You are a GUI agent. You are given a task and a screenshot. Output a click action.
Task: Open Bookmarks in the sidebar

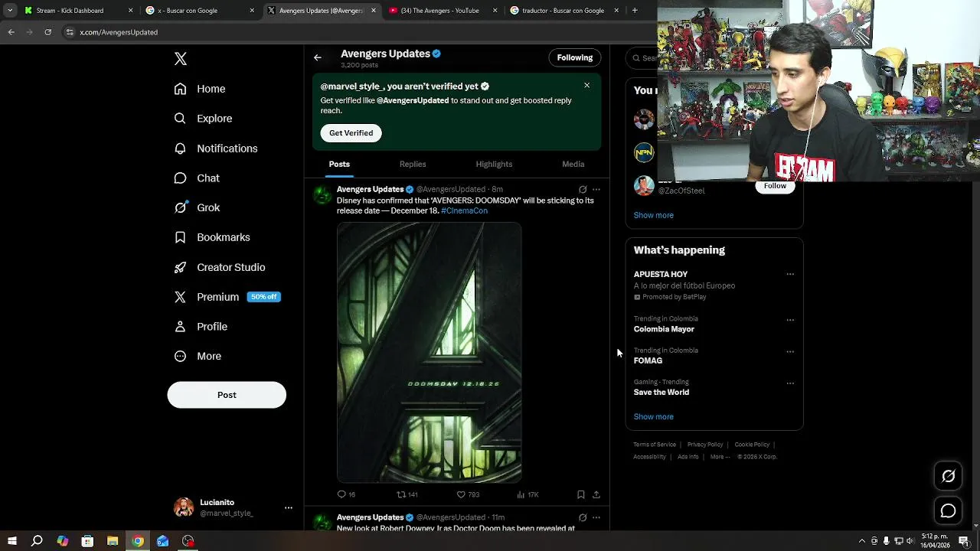coord(212,237)
